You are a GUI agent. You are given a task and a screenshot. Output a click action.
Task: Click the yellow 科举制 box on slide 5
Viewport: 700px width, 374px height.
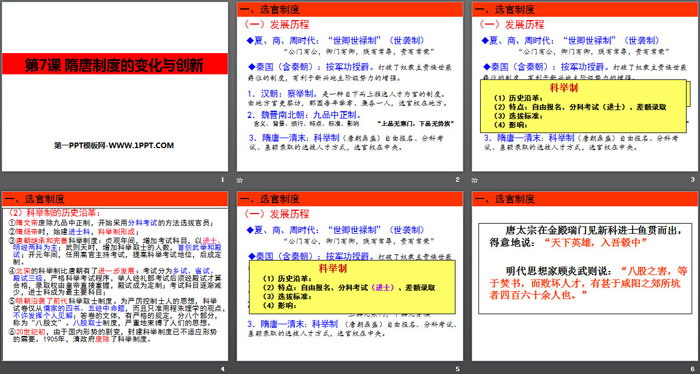tap(352, 287)
